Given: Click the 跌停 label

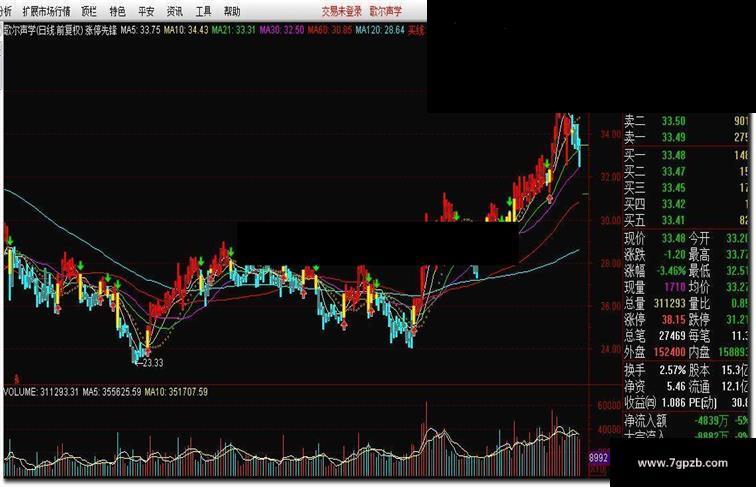Looking at the screenshot, I should 699,320.
